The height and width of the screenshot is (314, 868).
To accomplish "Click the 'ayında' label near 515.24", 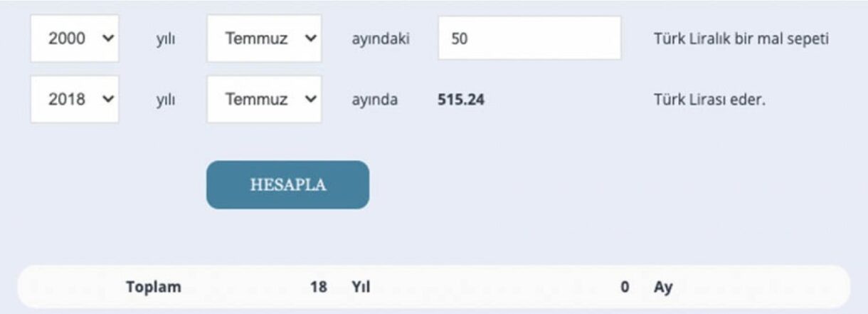I will coord(375,100).
